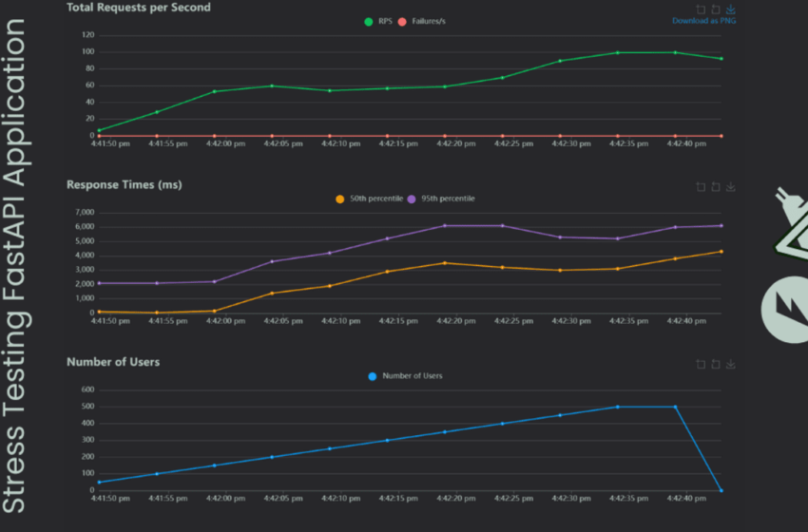This screenshot has width=808, height=532.
Task: Select final Number of Users point at zero
Action: pos(721,491)
